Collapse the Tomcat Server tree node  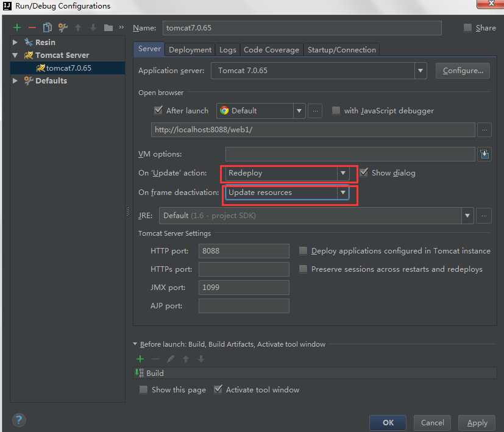(x=15, y=55)
